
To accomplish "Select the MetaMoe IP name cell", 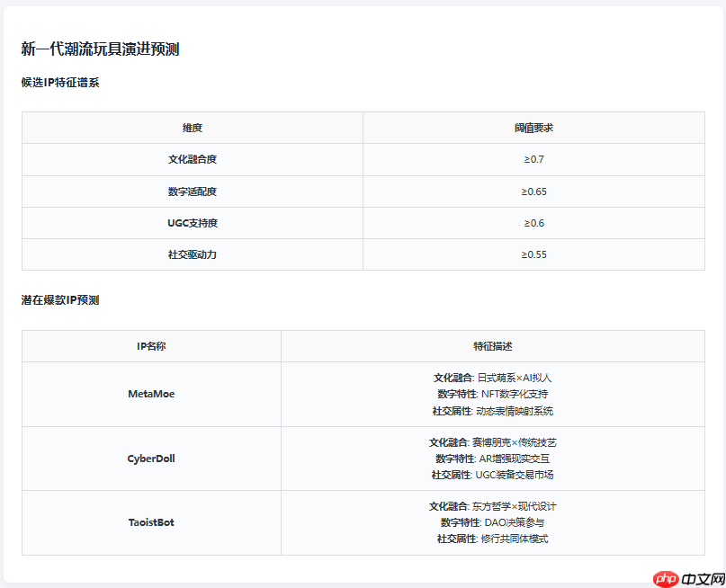I will coord(151,394).
